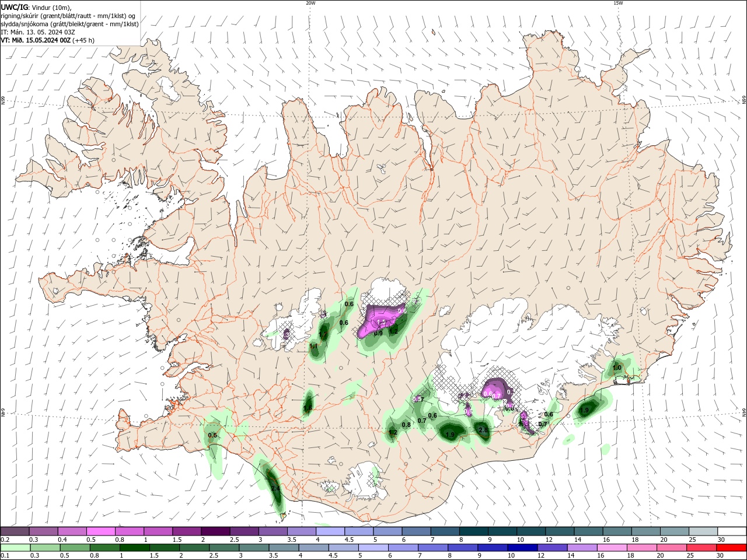This screenshot has width=747, height=560.
Task: Click the 'UWC/IG: Vindur (10m),' title text
Action: 36,7
